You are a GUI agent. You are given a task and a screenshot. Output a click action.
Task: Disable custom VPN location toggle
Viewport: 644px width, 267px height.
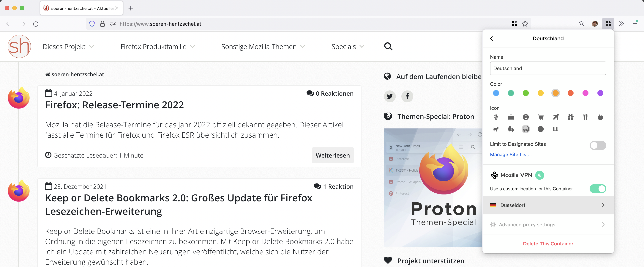click(x=598, y=189)
